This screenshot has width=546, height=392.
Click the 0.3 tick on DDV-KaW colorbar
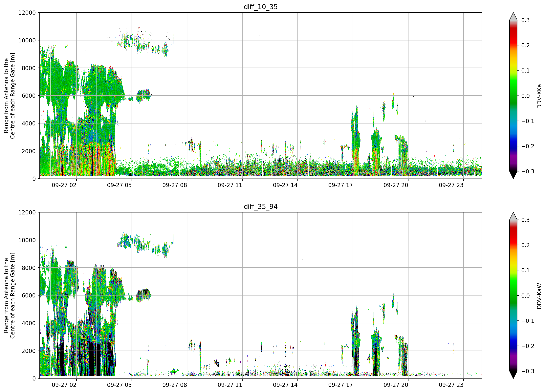click(526, 220)
